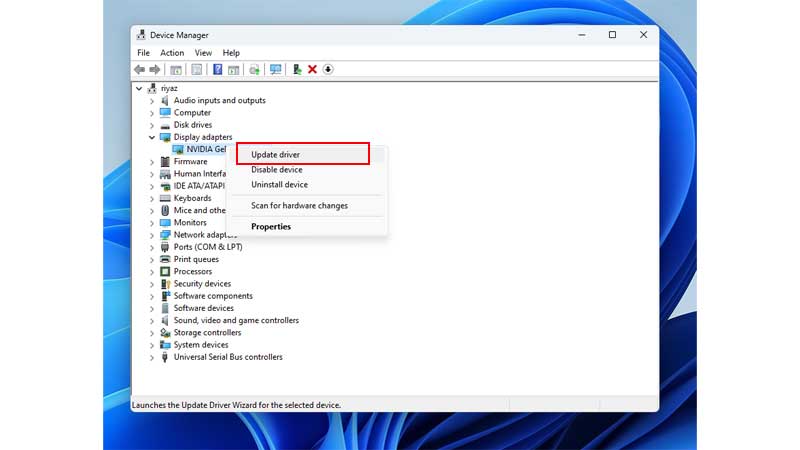Choose Properties in context menu

[306, 227]
